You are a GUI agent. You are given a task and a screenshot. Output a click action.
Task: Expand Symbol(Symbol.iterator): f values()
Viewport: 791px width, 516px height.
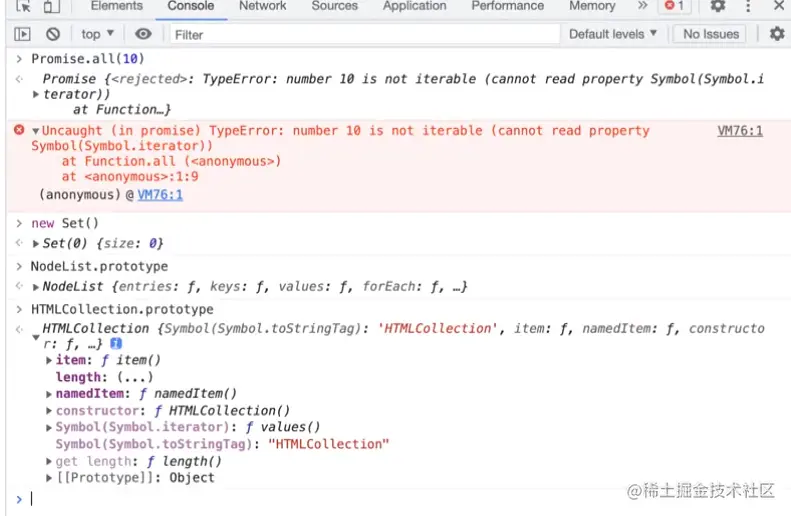coord(49,428)
